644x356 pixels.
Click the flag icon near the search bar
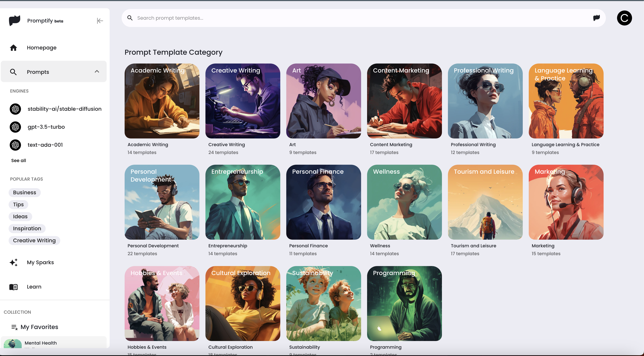tap(596, 18)
